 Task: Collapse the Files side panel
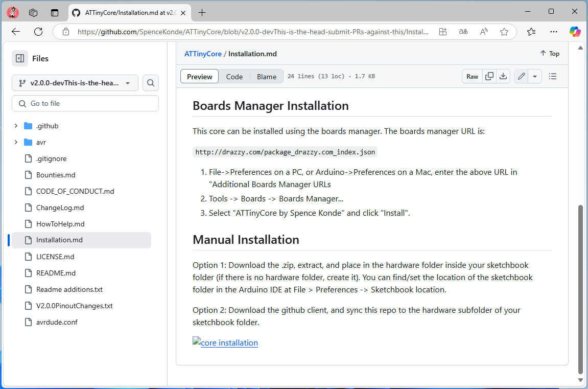[20, 58]
